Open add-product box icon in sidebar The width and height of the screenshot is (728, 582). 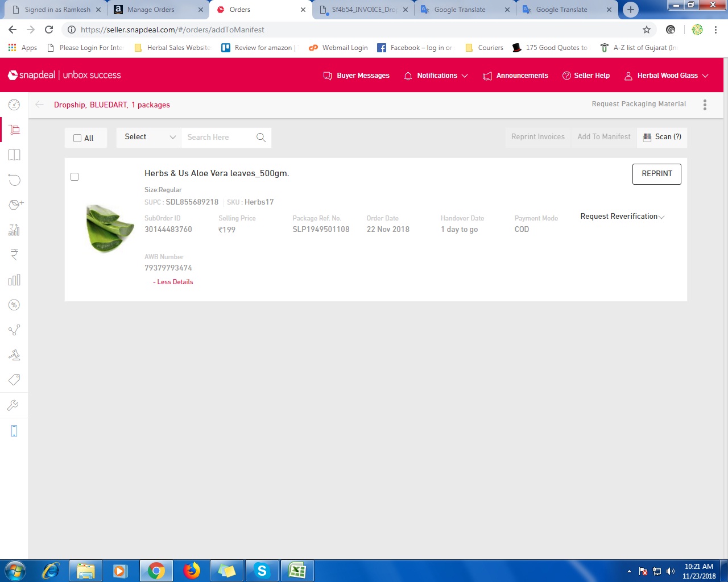point(14,205)
